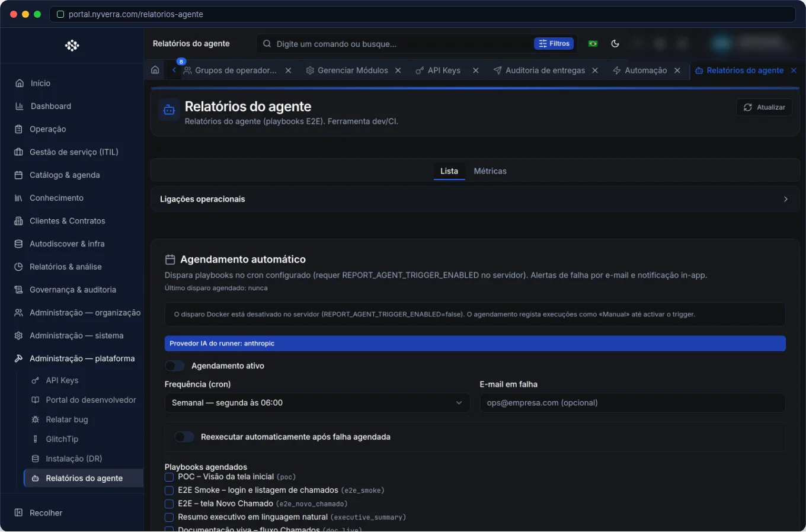The image size is (806, 532).
Task: Show previous tabs with the left chevron
Action: (174, 70)
